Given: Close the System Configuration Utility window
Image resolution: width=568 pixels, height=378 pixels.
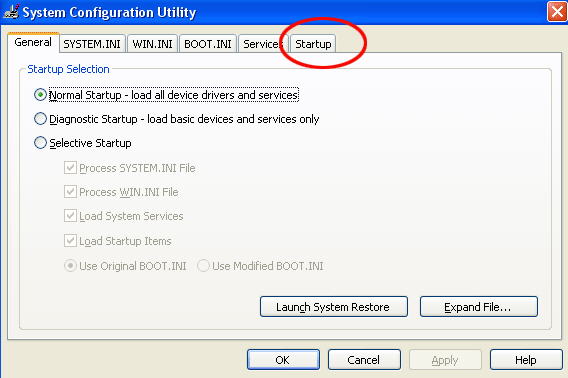Looking at the screenshot, I should tap(557, 12).
